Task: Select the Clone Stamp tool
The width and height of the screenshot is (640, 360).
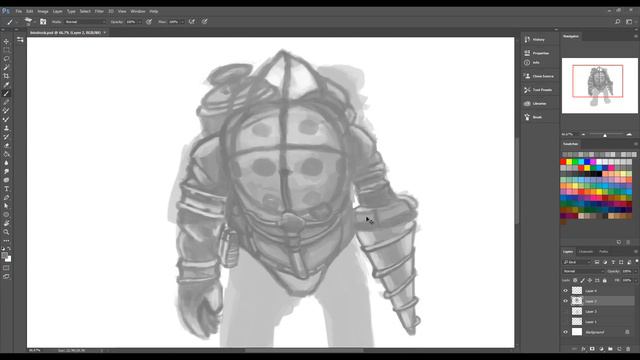Action: tap(6, 128)
